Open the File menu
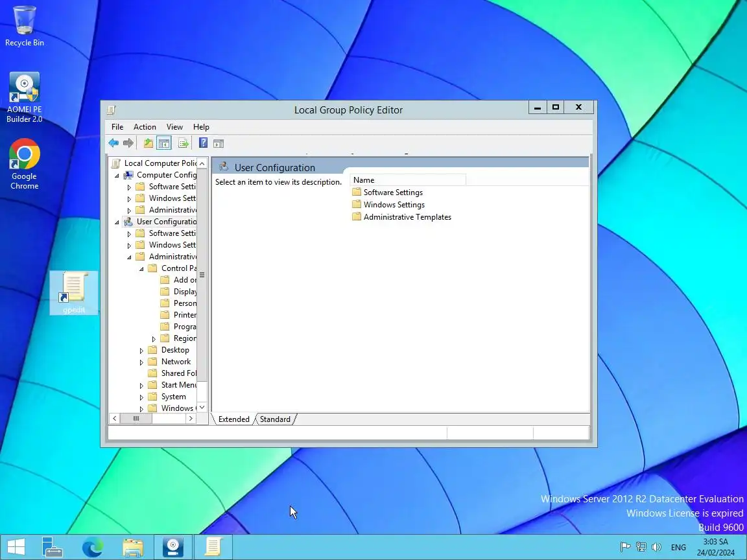747x560 pixels. click(x=117, y=126)
